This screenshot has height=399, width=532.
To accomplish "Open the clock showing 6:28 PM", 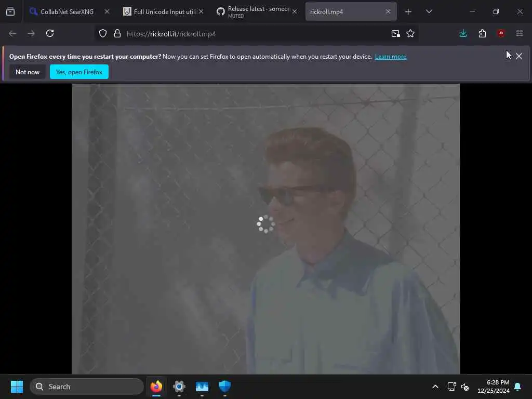I will click(494, 387).
